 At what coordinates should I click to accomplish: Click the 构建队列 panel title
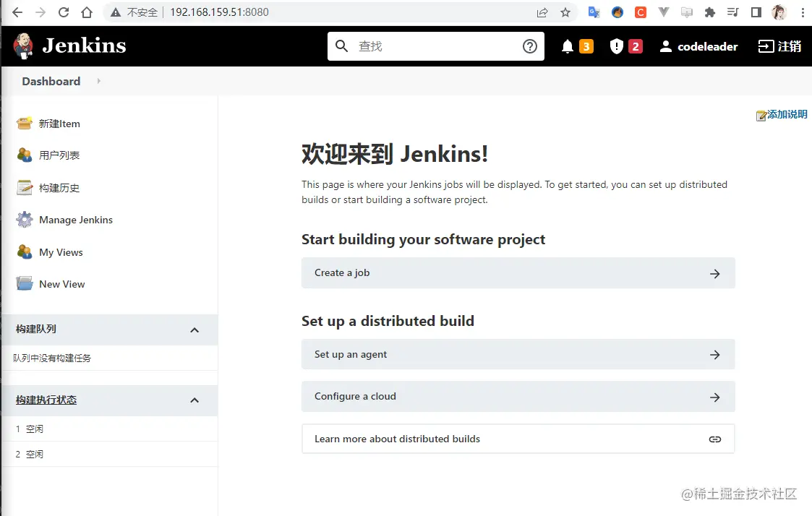click(35, 329)
